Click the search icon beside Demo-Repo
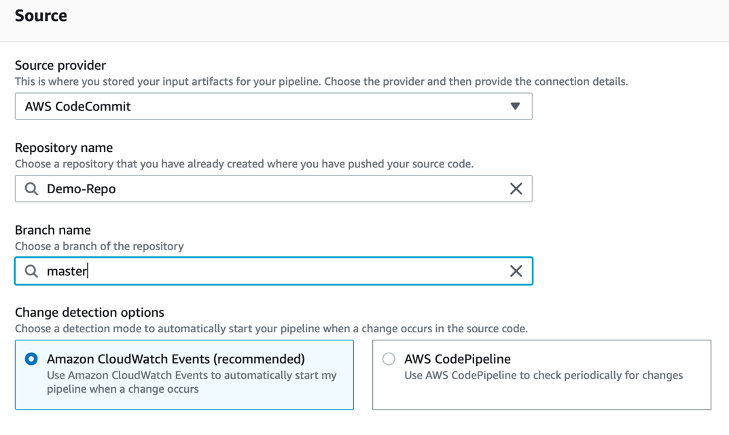This screenshot has width=729, height=435. coord(31,189)
